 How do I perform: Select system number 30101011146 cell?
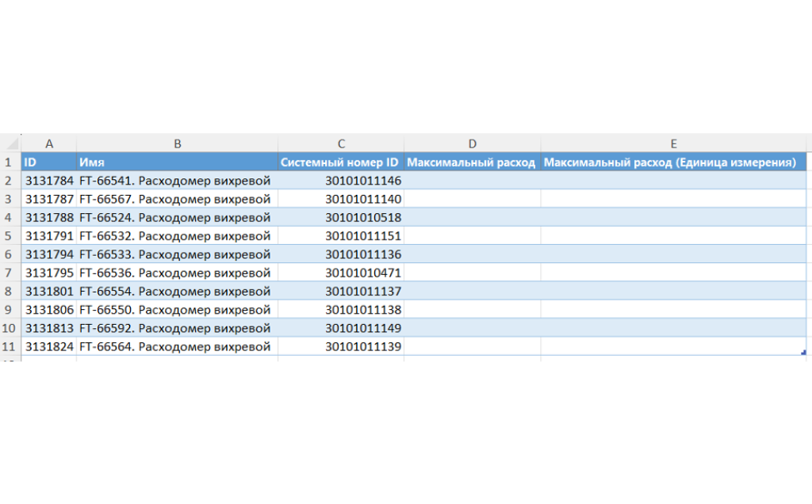341,181
